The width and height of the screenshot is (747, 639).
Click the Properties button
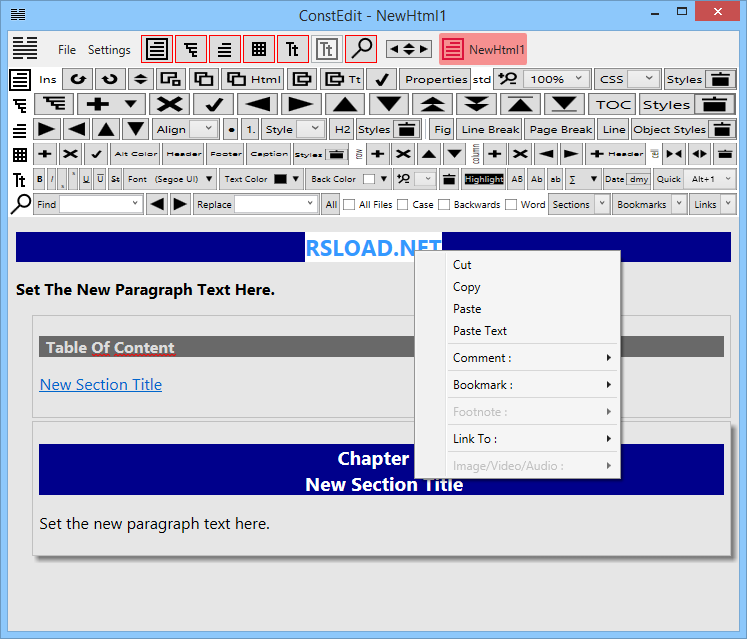coord(436,79)
